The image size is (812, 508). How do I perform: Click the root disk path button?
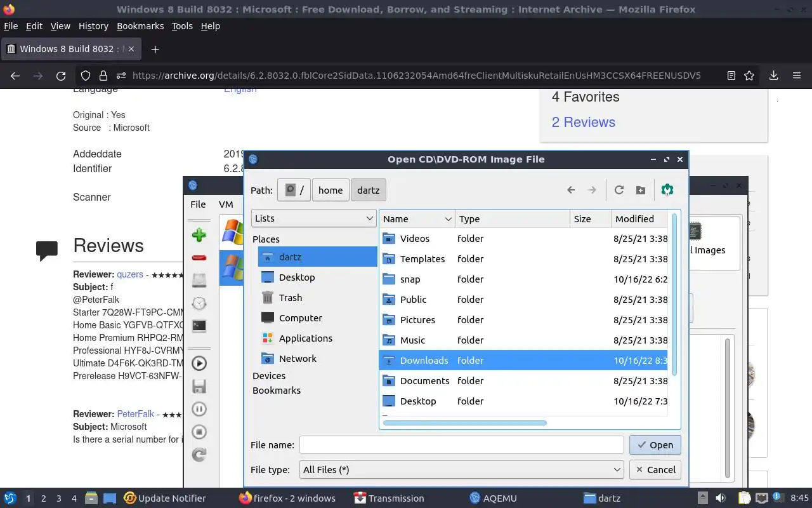(x=294, y=190)
